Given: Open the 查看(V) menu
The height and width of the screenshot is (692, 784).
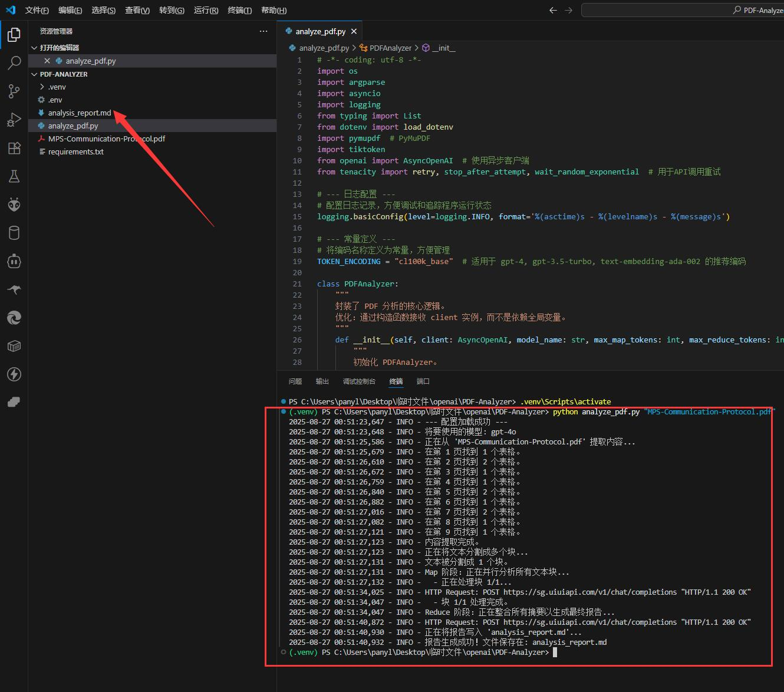Looking at the screenshot, I should click(137, 10).
